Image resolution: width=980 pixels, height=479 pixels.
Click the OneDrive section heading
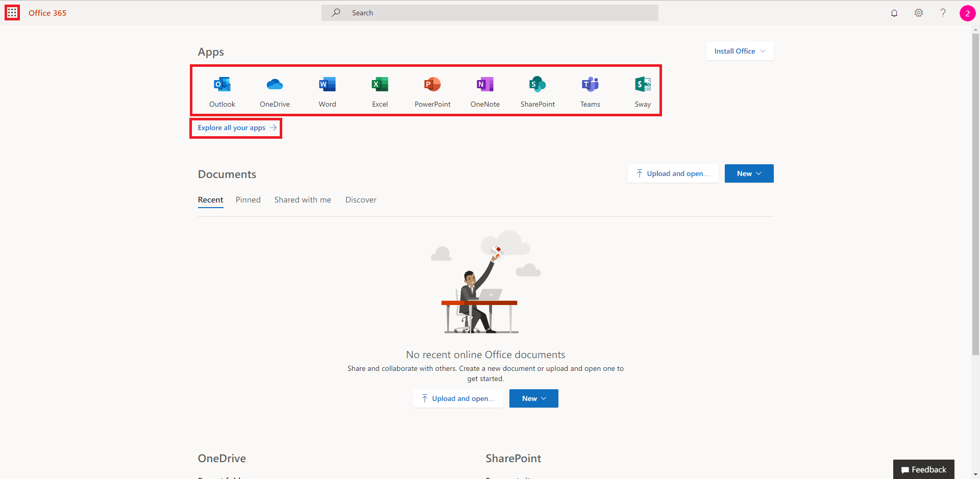tap(222, 458)
